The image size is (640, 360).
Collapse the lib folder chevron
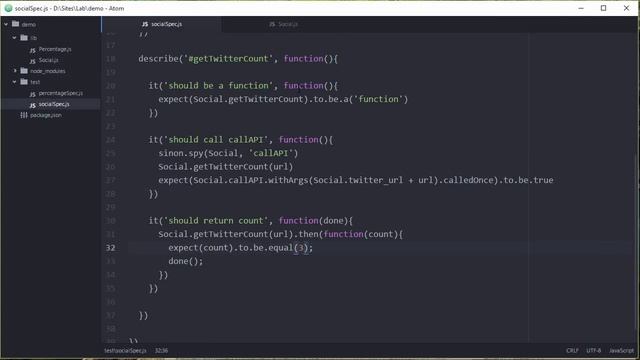tap(14, 38)
